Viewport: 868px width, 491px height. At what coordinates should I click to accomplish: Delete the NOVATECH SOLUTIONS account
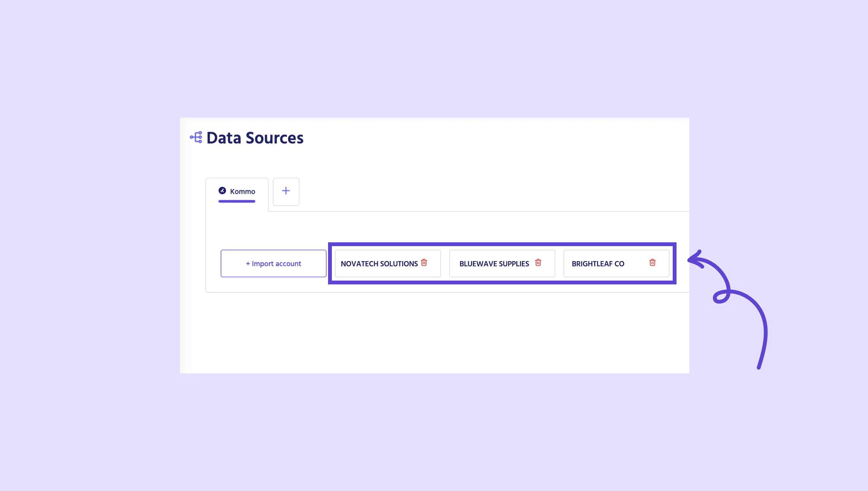click(424, 263)
